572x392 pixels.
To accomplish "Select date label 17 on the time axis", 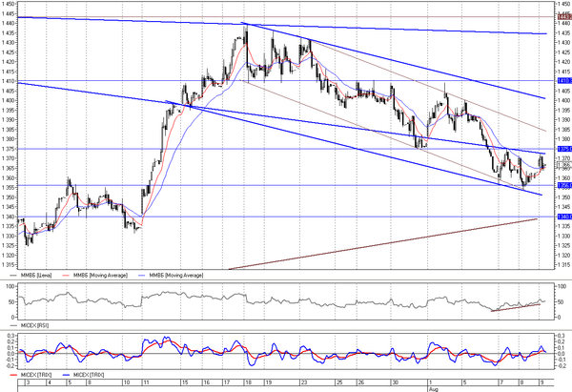I will [227, 382].
